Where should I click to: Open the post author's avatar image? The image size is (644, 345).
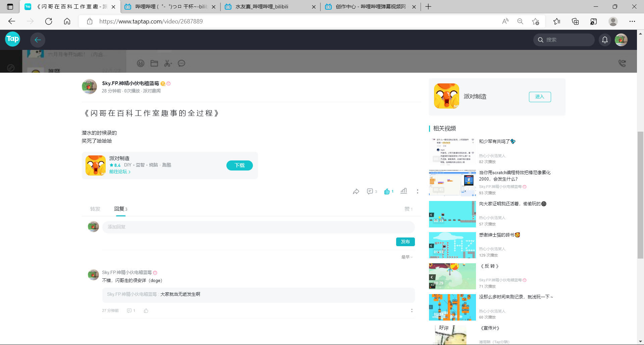(89, 87)
